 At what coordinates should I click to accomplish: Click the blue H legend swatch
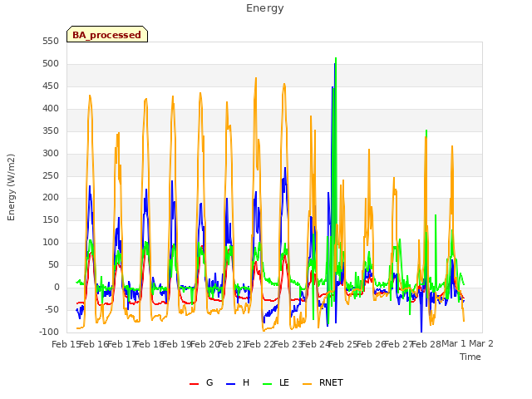230,384
